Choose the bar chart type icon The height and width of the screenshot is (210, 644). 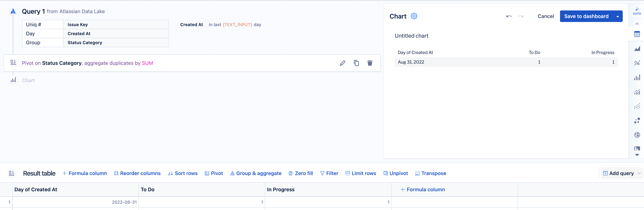tap(637, 77)
